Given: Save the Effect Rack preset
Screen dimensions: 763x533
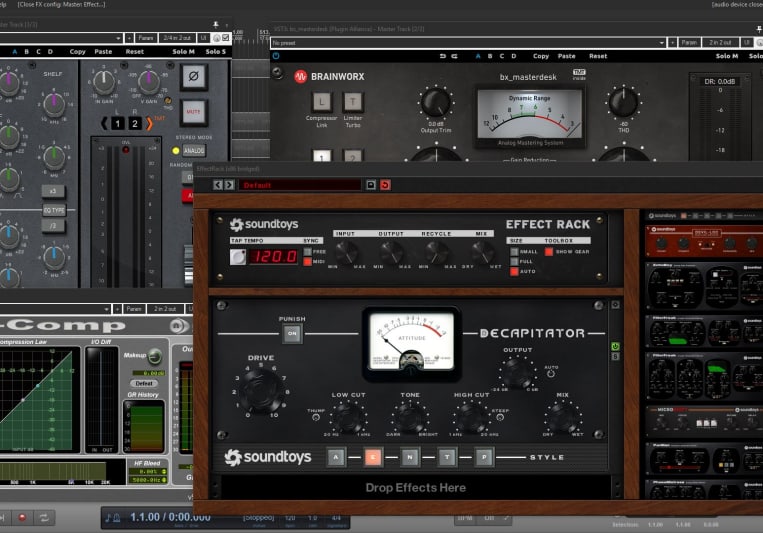Looking at the screenshot, I should 371,185.
